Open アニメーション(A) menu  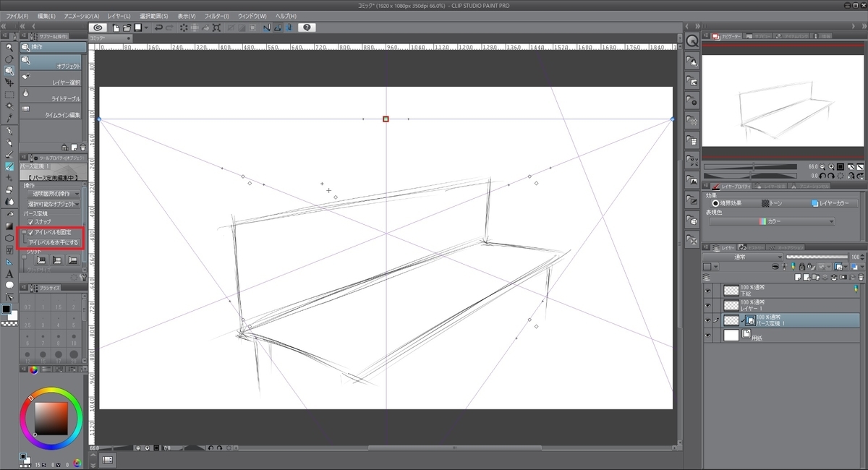82,15
